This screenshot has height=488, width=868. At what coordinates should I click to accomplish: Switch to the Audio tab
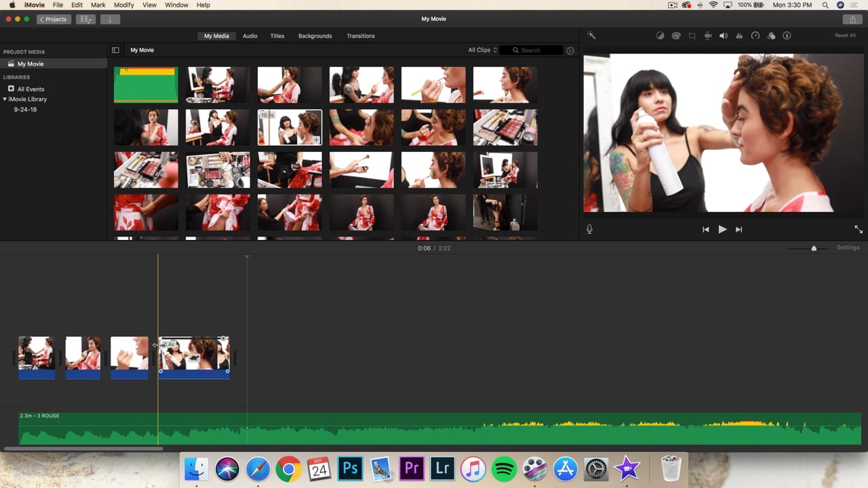click(250, 36)
